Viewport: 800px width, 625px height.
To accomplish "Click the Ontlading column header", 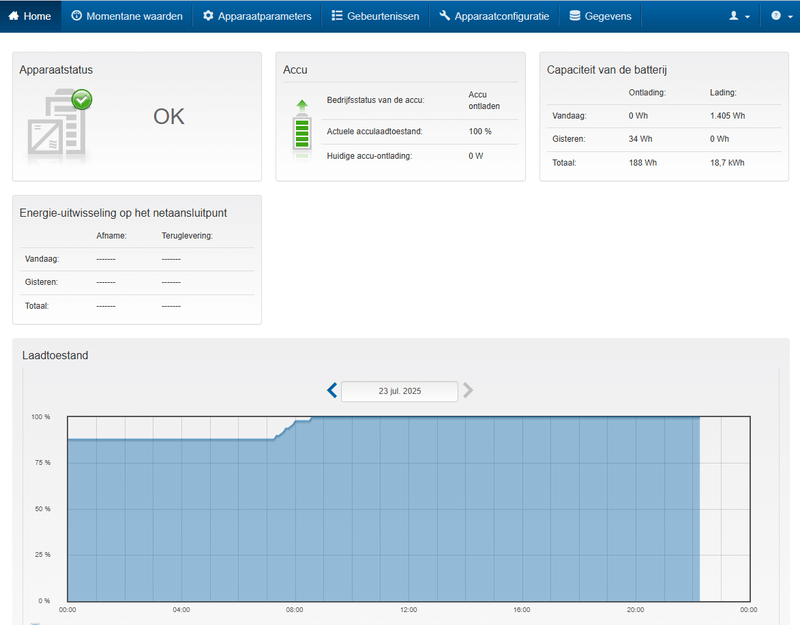I will (x=647, y=93).
